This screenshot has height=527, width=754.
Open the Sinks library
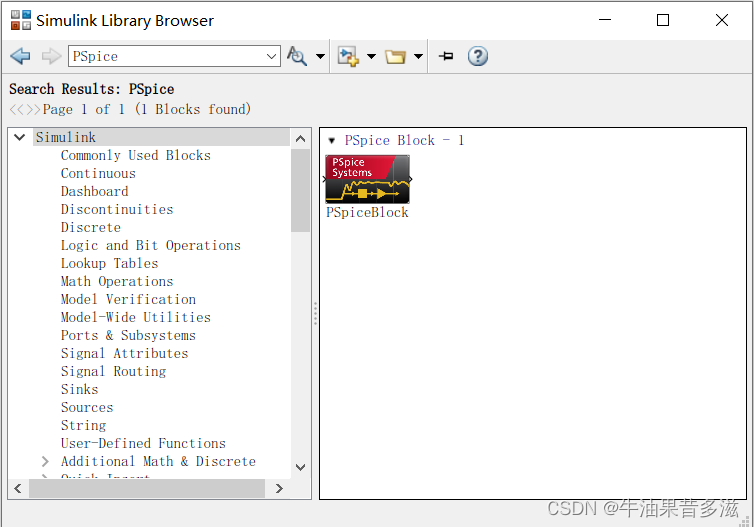(79, 389)
